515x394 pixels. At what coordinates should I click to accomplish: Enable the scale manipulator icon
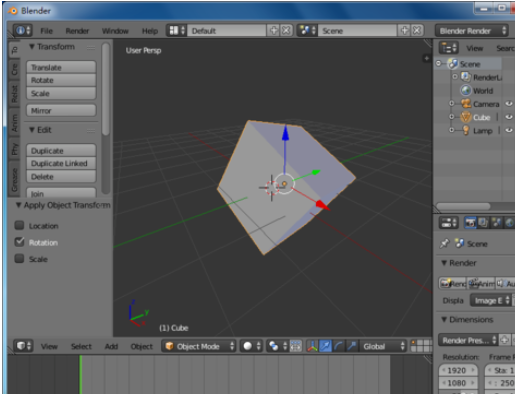click(x=351, y=346)
